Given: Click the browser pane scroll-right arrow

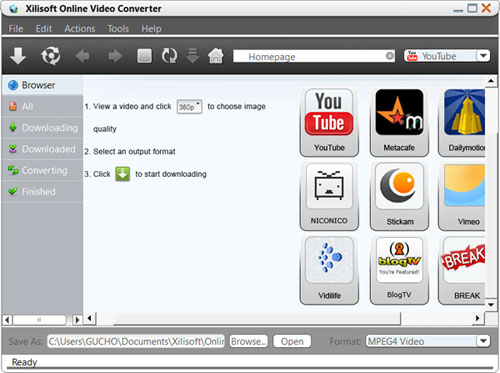Looking at the screenshot, I should click(477, 318).
